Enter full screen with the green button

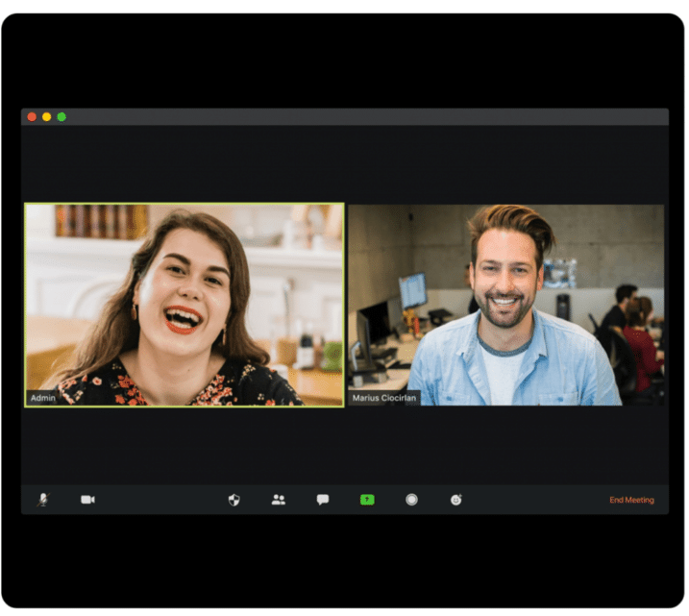click(x=62, y=117)
